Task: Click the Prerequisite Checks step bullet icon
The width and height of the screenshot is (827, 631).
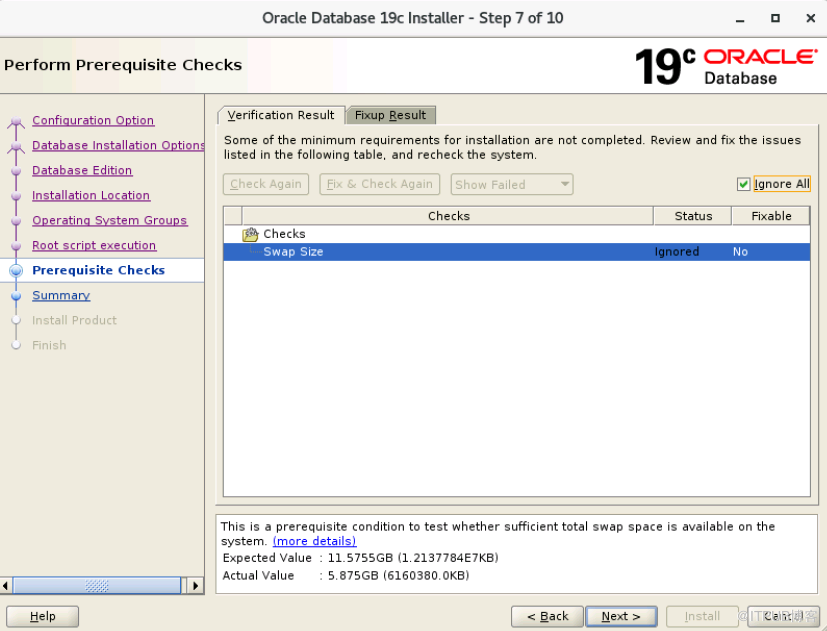Action: (15, 271)
